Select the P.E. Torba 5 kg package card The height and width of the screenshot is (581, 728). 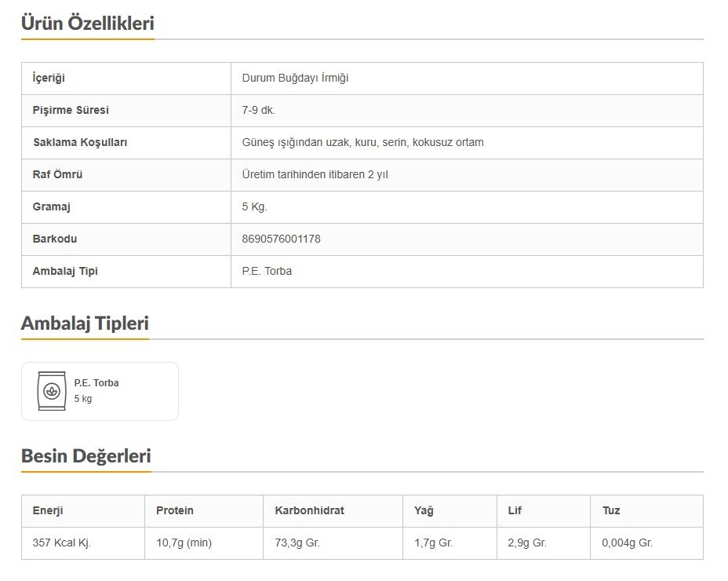tap(100, 391)
